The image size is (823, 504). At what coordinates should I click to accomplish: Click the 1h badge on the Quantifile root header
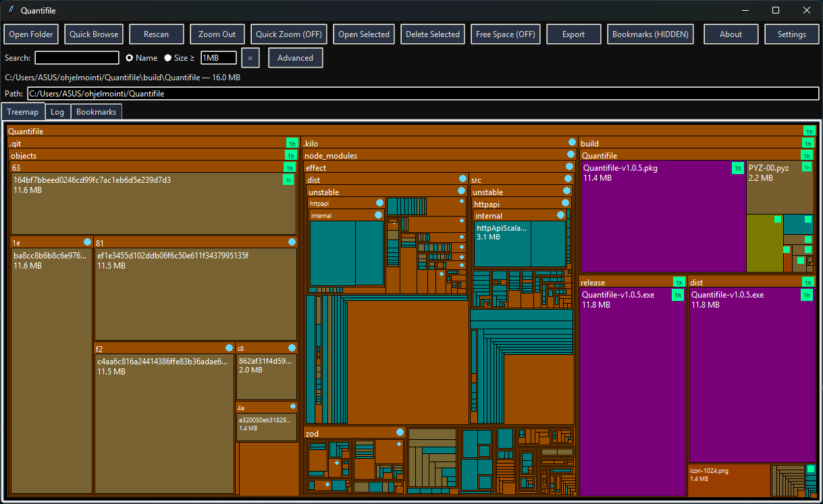(x=809, y=131)
